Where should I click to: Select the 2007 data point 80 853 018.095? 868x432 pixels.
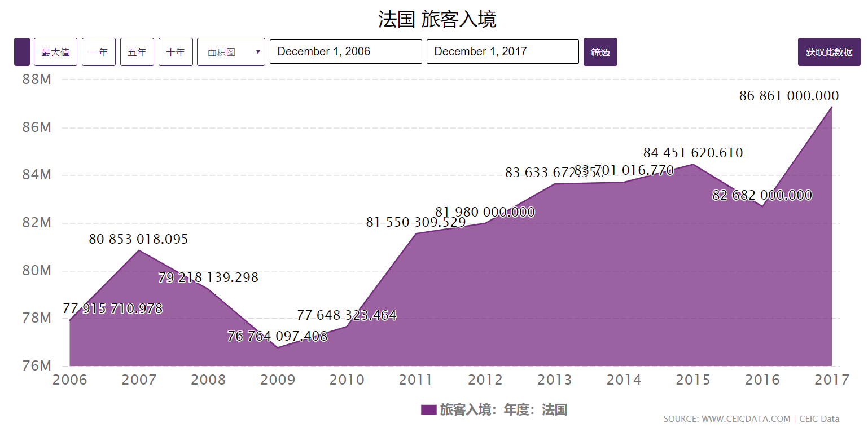click(139, 250)
